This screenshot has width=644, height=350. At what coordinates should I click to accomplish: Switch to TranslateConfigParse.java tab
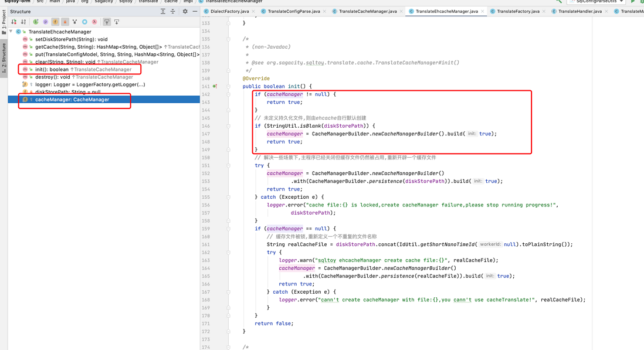[294, 12]
